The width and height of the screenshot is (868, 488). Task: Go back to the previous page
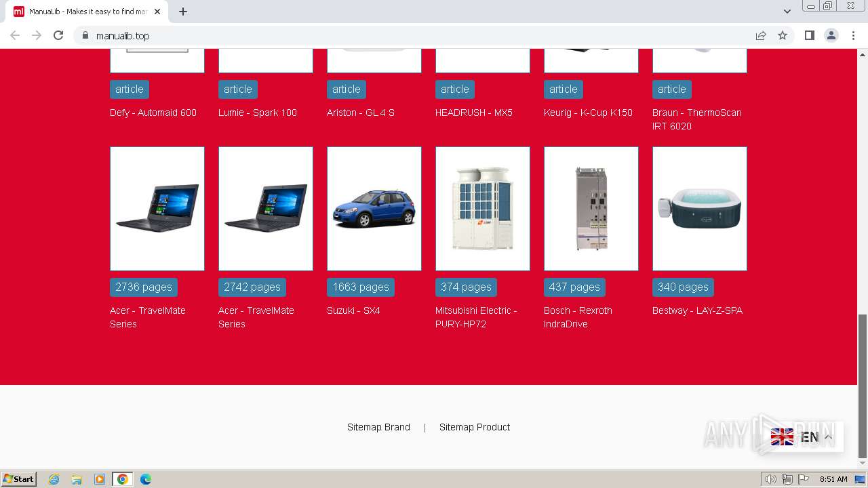click(x=15, y=35)
